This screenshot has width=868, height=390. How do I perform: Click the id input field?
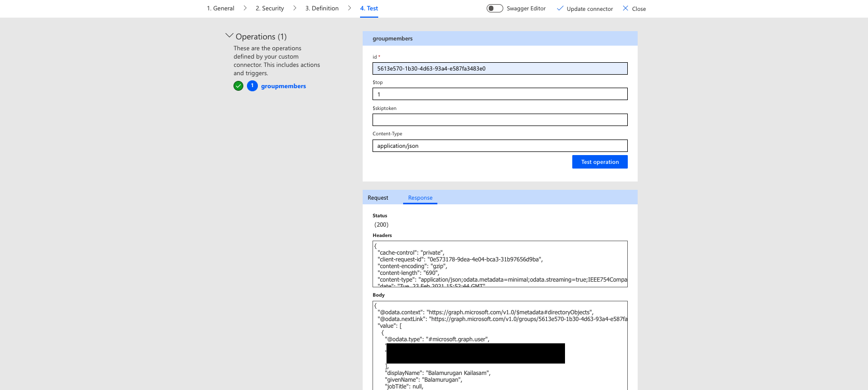click(500, 68)
